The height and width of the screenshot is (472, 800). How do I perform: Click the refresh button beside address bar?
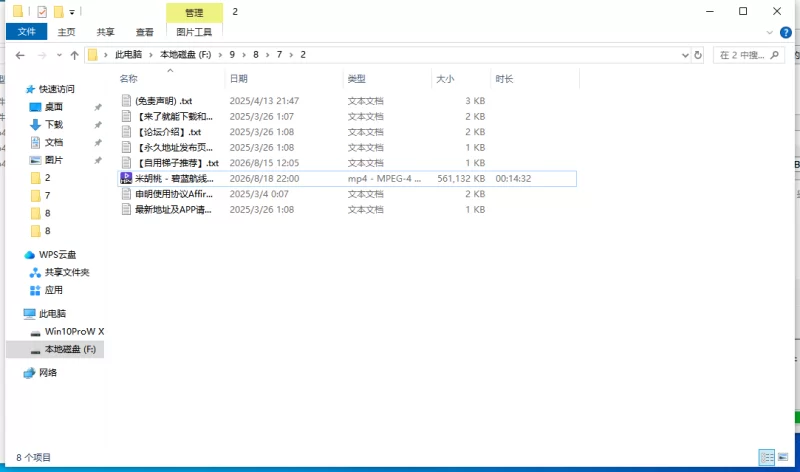click(x=698, y=55)
